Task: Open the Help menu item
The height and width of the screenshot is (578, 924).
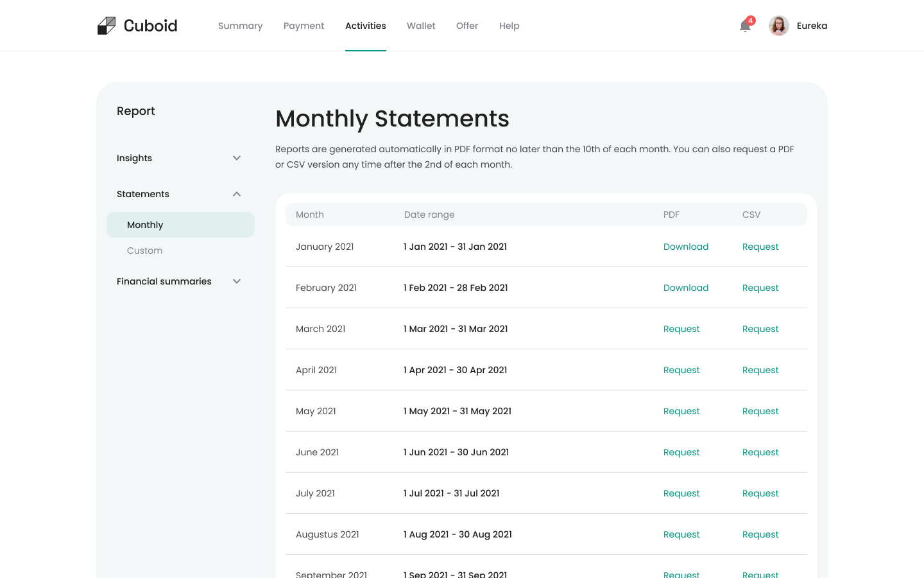Action: coord(509,26)
